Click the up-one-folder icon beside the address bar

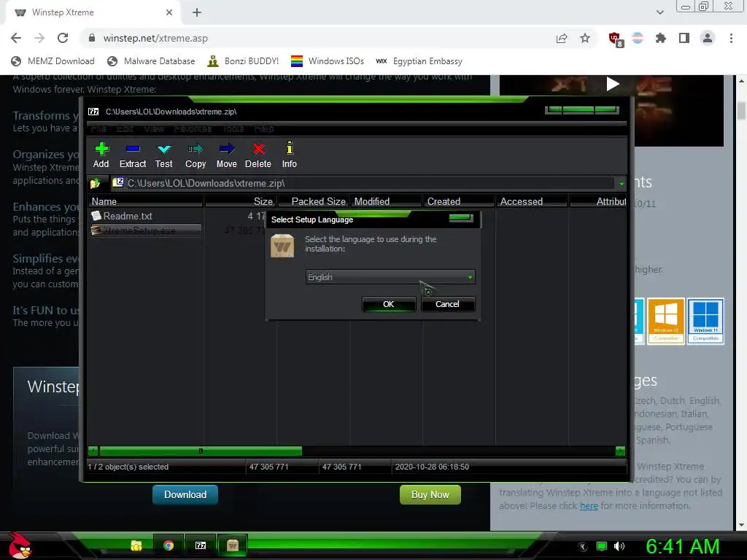coord(96,183)
